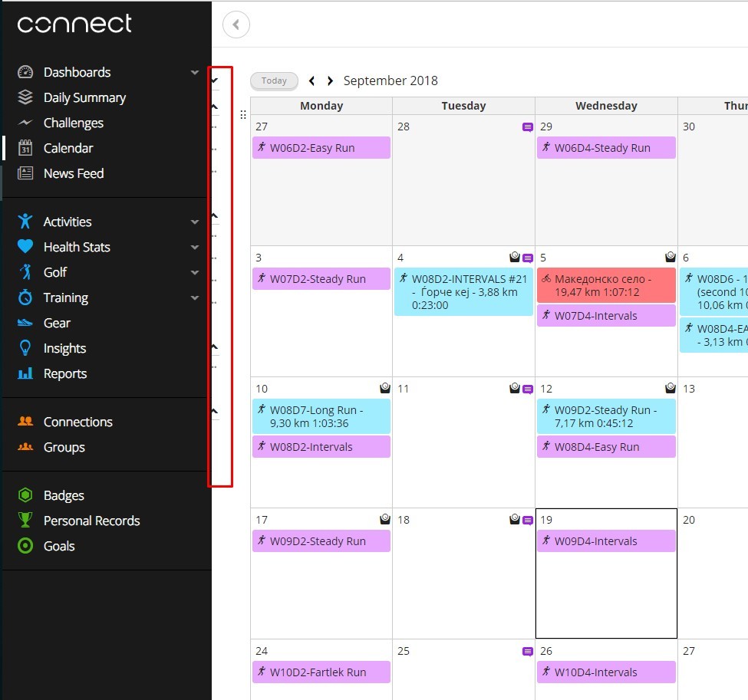Go to next month with right arrow
The height and width of the screenshot is (700, 748).
coord(331,81)
